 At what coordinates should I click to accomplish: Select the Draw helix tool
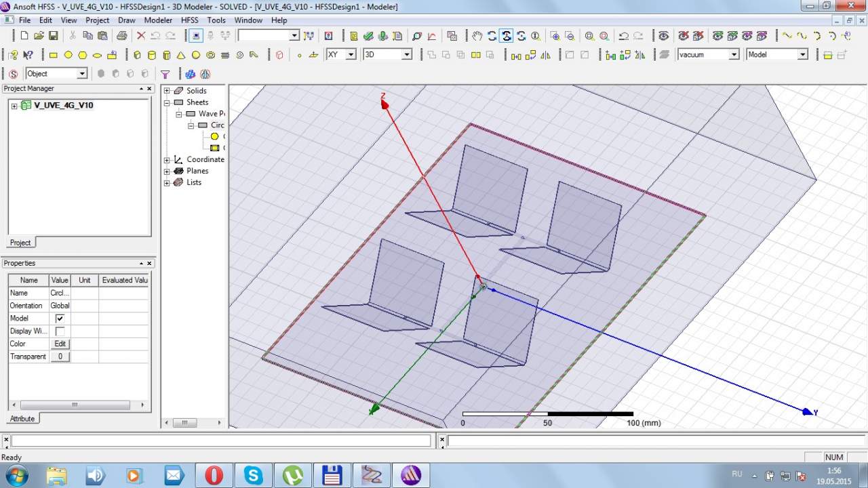pyautogui.click(x=225, y=55)
